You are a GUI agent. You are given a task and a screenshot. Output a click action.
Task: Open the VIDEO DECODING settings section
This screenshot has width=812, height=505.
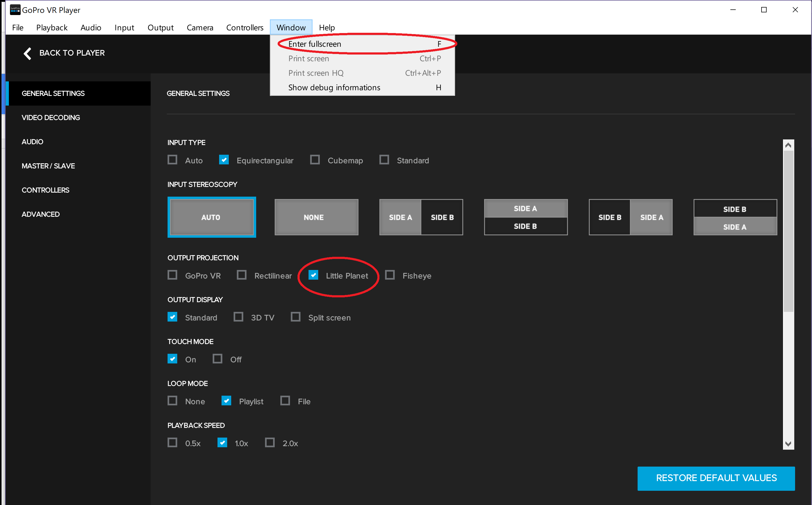click(x=51, y=118)
